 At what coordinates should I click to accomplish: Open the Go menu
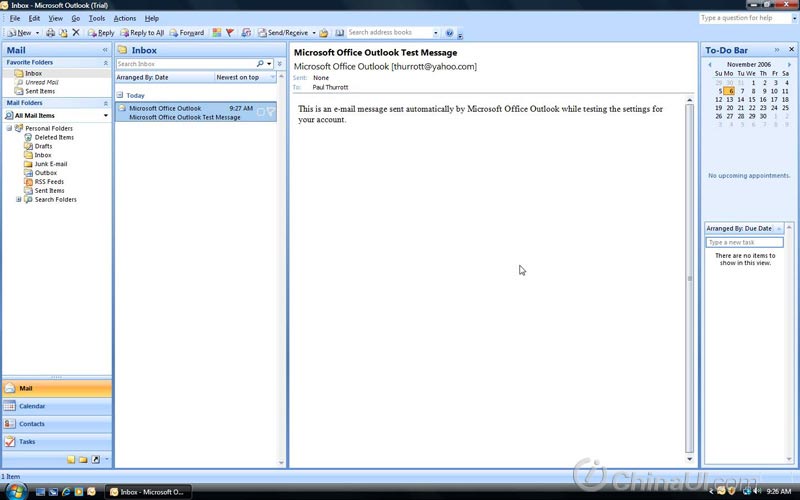[x=76, y=18]
